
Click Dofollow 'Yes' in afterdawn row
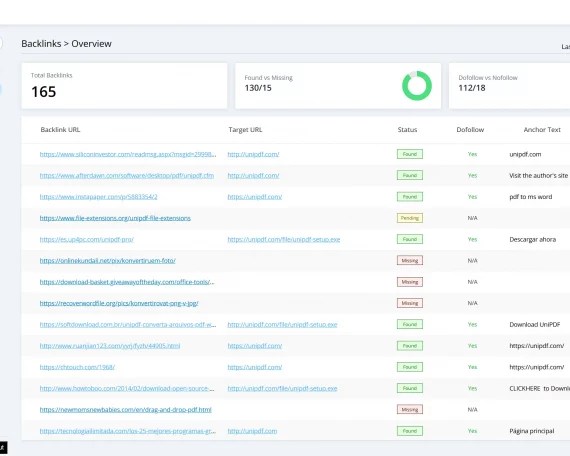coord(472,175)
